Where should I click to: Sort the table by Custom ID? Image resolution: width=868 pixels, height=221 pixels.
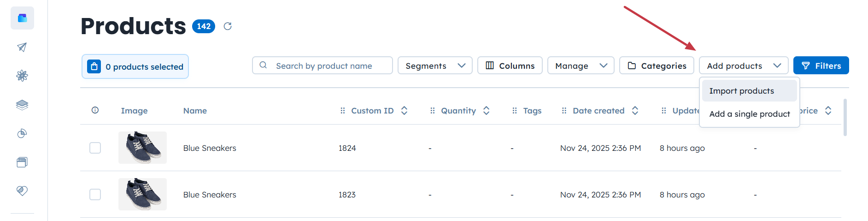(404, 111)
